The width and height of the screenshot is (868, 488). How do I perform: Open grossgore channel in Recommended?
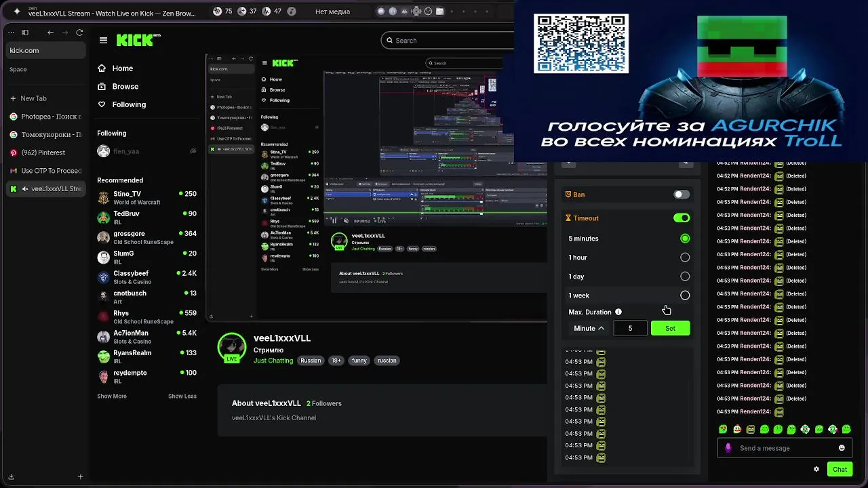point(146,237)
